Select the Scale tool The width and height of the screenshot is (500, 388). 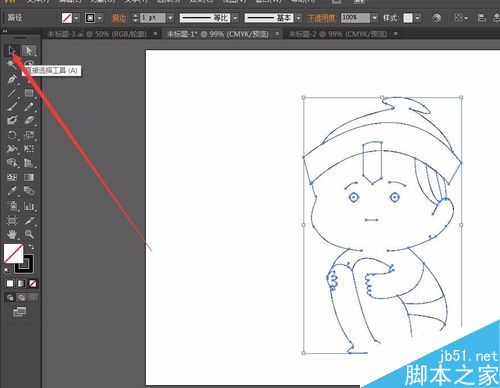(29, 135)
